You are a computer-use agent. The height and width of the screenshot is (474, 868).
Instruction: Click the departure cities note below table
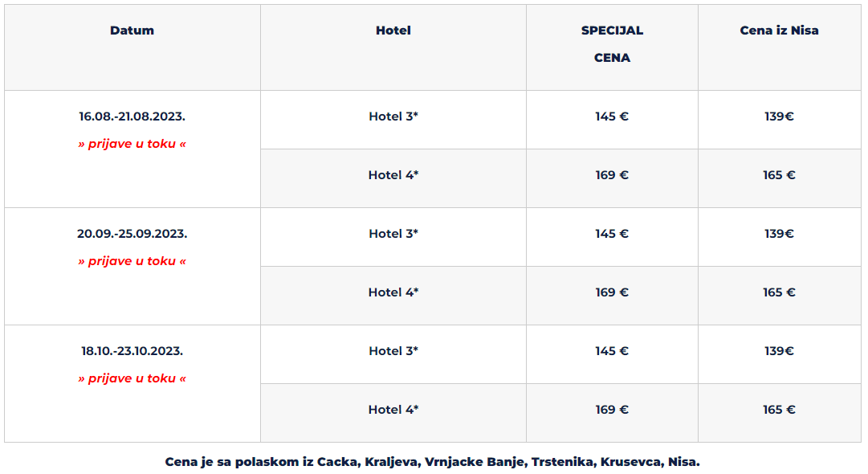(432, 462)
